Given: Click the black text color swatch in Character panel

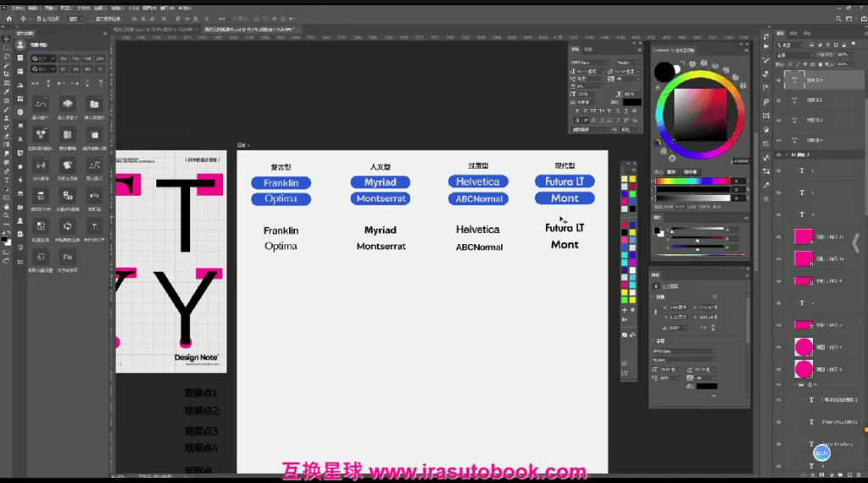Looking at the screenshot, I should point(632,103).
